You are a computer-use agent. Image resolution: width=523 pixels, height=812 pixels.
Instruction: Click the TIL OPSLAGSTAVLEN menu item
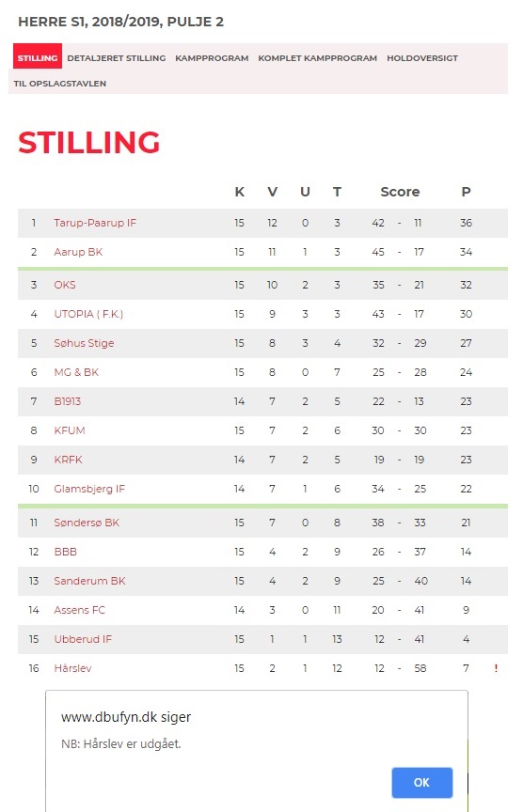pos(59,84)
